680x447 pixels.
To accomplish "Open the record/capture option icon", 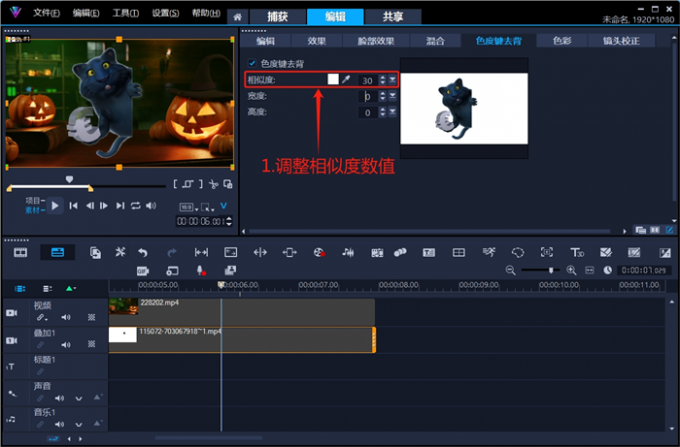I will click(x=319, y=252).
